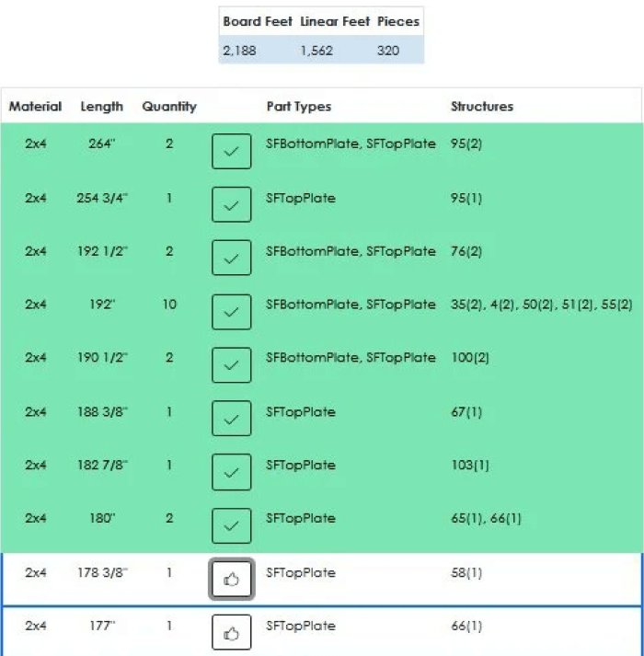
Task: Click the Quantity column header
Action: coord(169,107)
